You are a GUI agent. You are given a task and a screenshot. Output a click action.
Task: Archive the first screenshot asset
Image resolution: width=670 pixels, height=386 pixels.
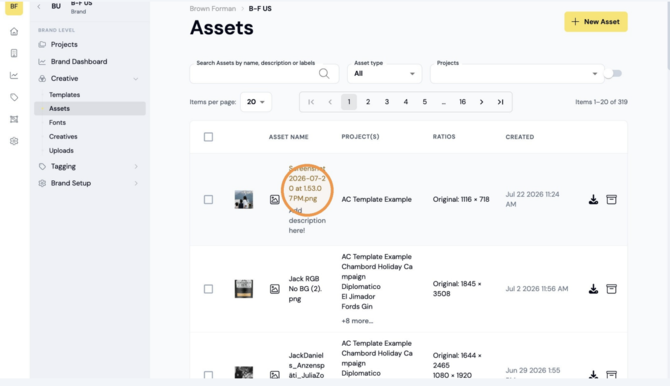click(x=611, y=199)
